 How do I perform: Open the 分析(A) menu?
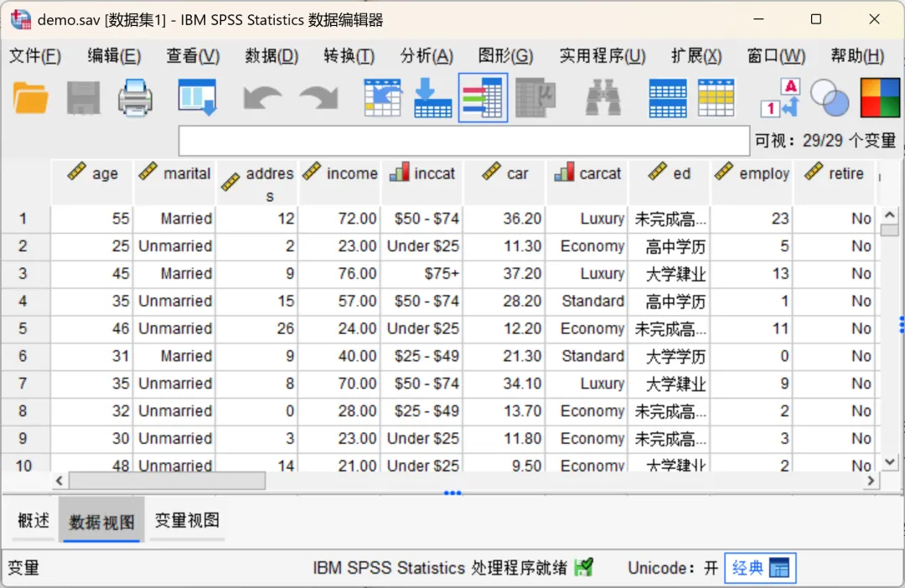427,56
